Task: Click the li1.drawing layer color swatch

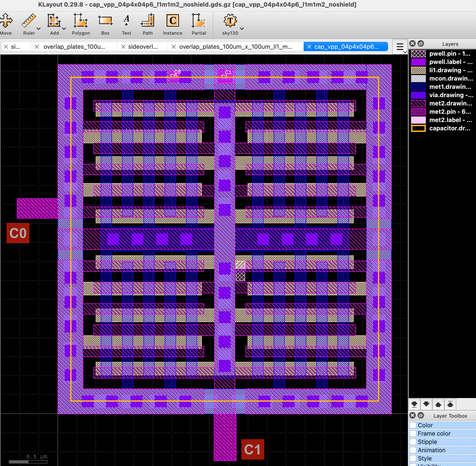Action: pyautogui.click(x=418, y=70)
